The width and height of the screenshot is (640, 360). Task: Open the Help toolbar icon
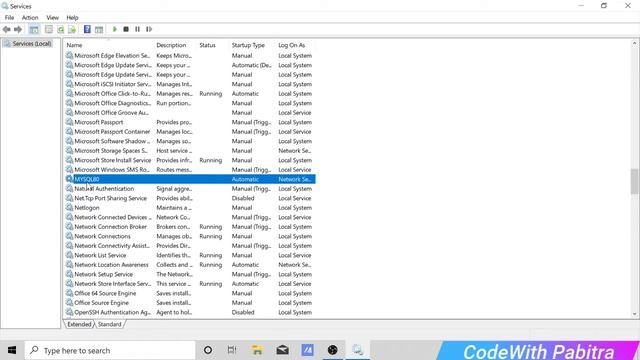87,29
